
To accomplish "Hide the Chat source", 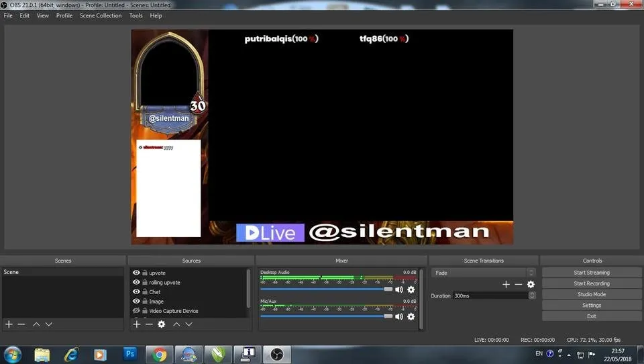I will pyautogui.click(x=136, y=291).
